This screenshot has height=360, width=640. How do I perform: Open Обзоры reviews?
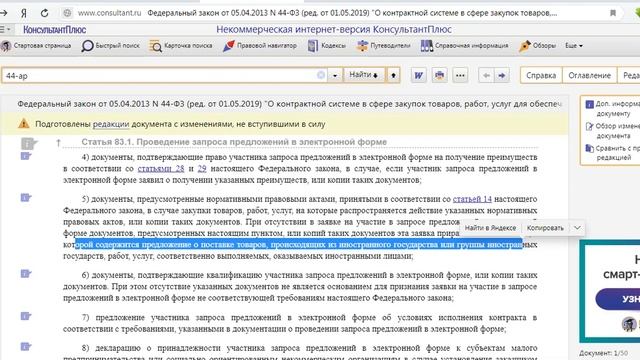click(537, 46)
